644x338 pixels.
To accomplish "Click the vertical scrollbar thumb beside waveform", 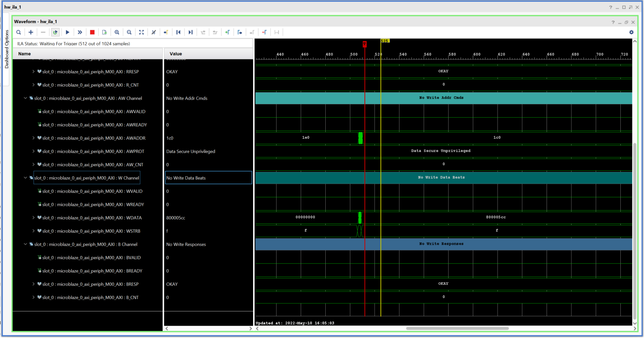I will pos(635,232).
